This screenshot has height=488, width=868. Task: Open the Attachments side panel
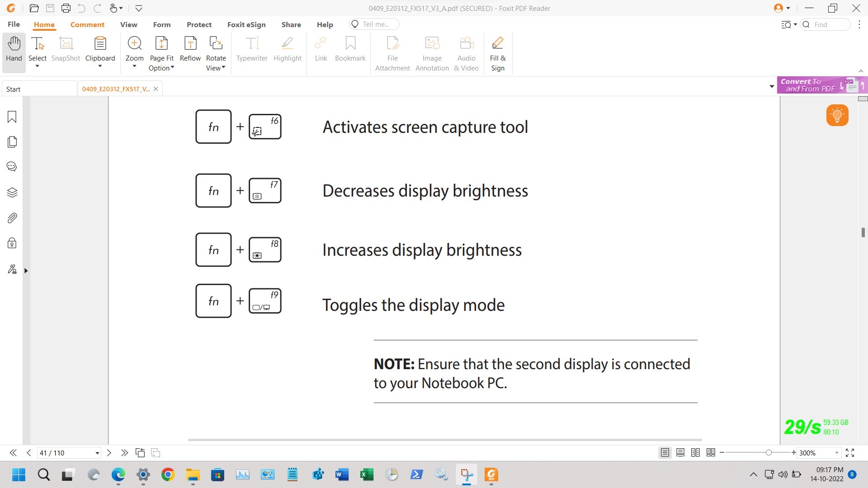tap(12, 218)
